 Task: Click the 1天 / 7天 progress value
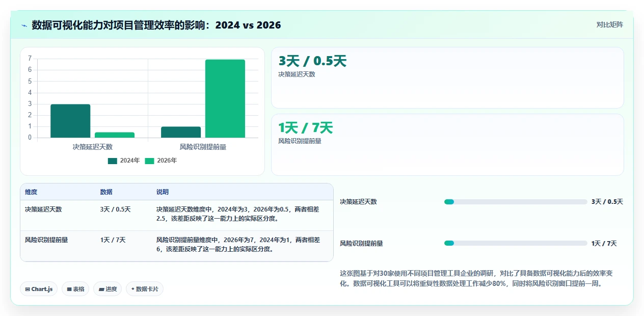pyautogui.click(x=604, y=244)
